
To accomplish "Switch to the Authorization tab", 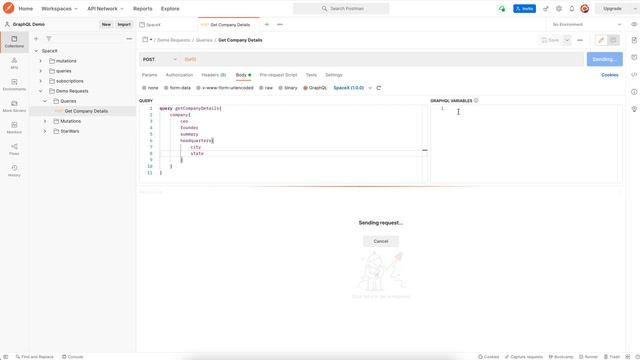I will tap(179, 75).
